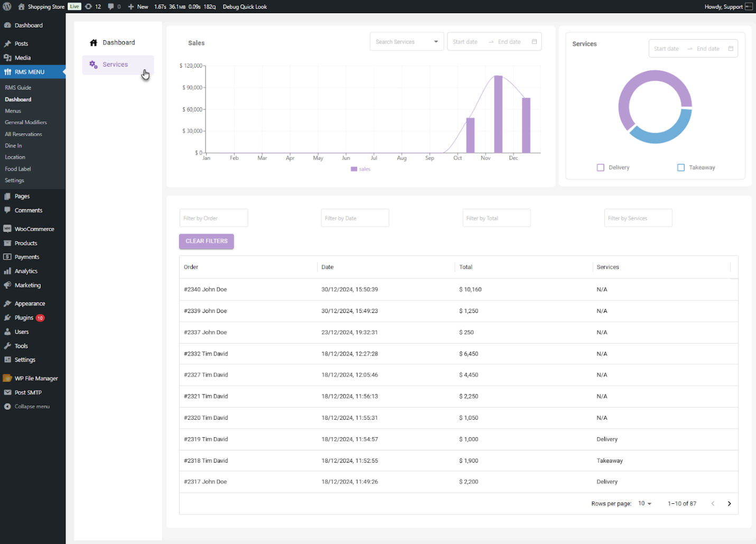
Task: Click the Plugins sidebar icon
Action: 7,318
